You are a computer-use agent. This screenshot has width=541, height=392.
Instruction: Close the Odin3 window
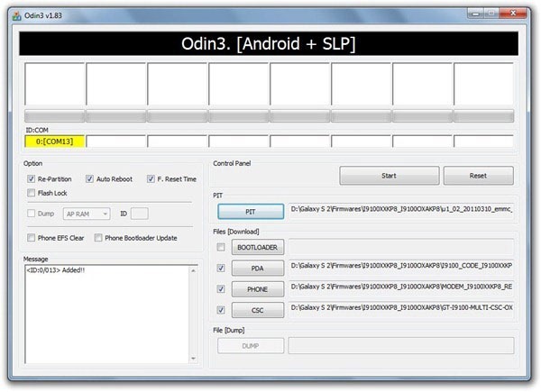pos(513,14)
